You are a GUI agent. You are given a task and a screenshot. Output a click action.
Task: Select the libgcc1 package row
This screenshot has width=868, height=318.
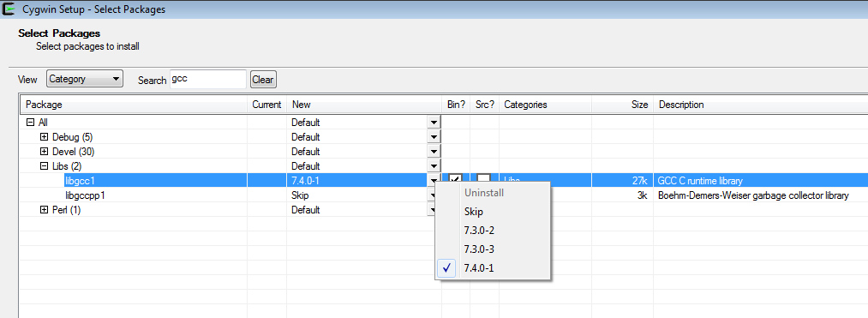[443, 180]
